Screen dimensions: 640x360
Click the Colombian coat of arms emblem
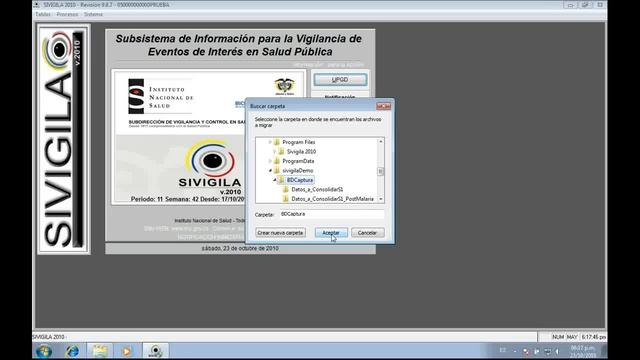pyautogui.click(x=284, y=86)
